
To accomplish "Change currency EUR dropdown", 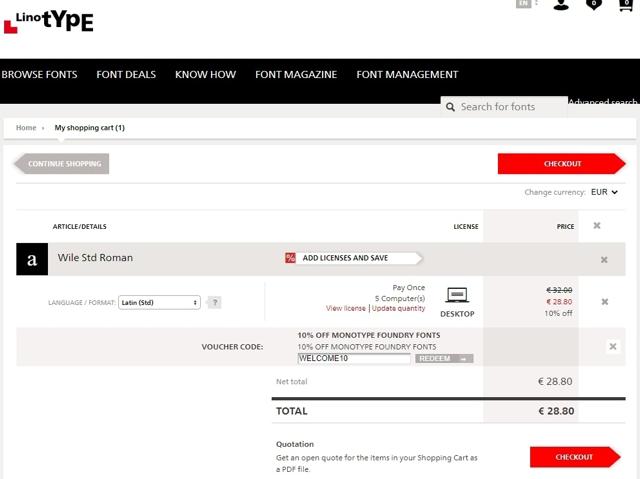I will pyautogui.click(x=604, y=192).
